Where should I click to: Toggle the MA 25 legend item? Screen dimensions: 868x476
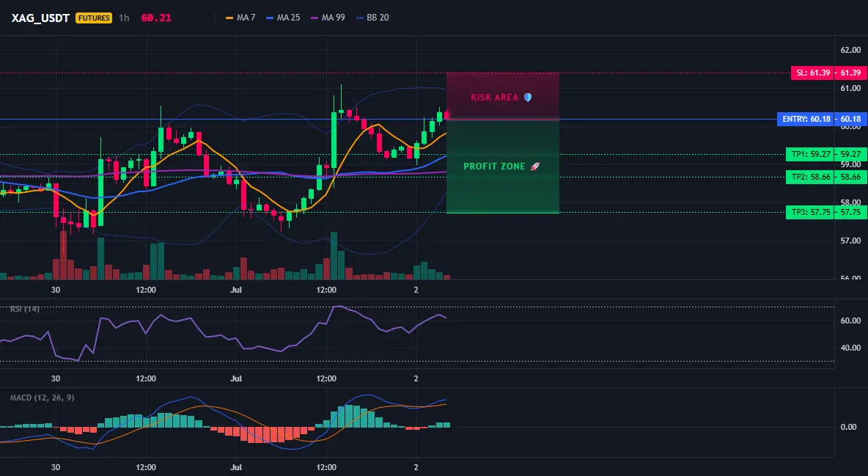tap(283, 18)
